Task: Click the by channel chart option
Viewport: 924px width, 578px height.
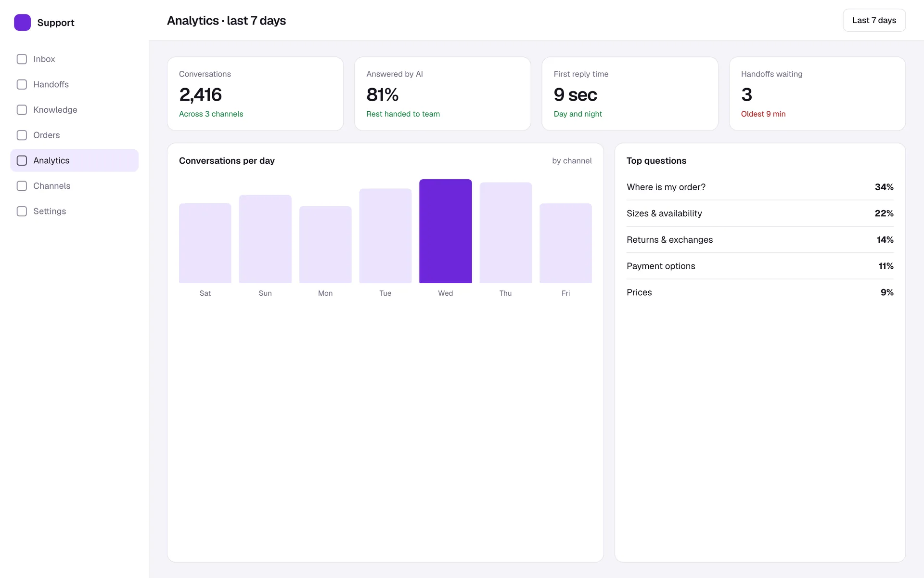Action: pos(572,161)
